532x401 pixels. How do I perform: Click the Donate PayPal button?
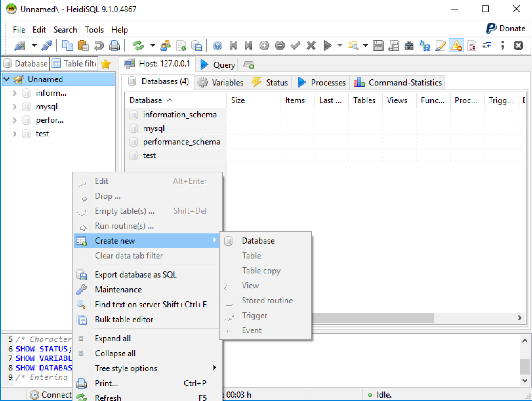(x=506, y=28)
